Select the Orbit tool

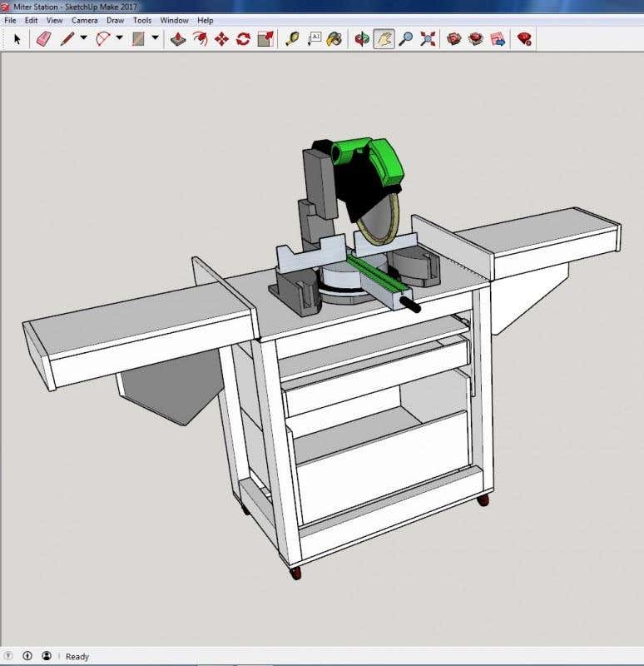pos(362,38)
